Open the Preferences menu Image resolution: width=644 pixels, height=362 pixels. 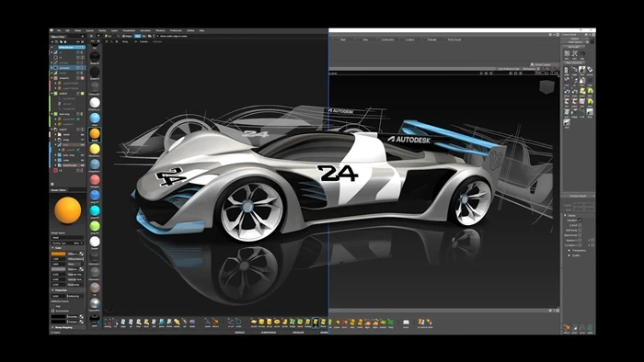[x=176, y=30]
